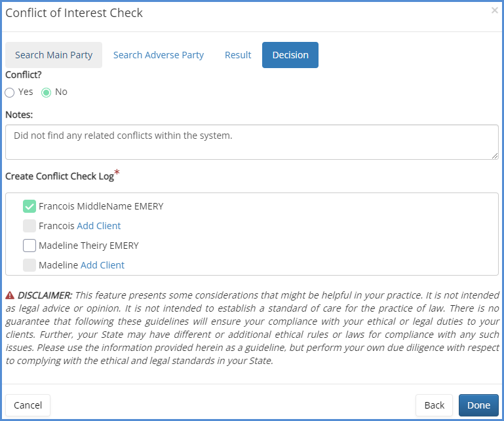This screenshot has width=504, height=421.
Task: Select the Decision tab
Action: pyautogui.click(x=290, y=55)
